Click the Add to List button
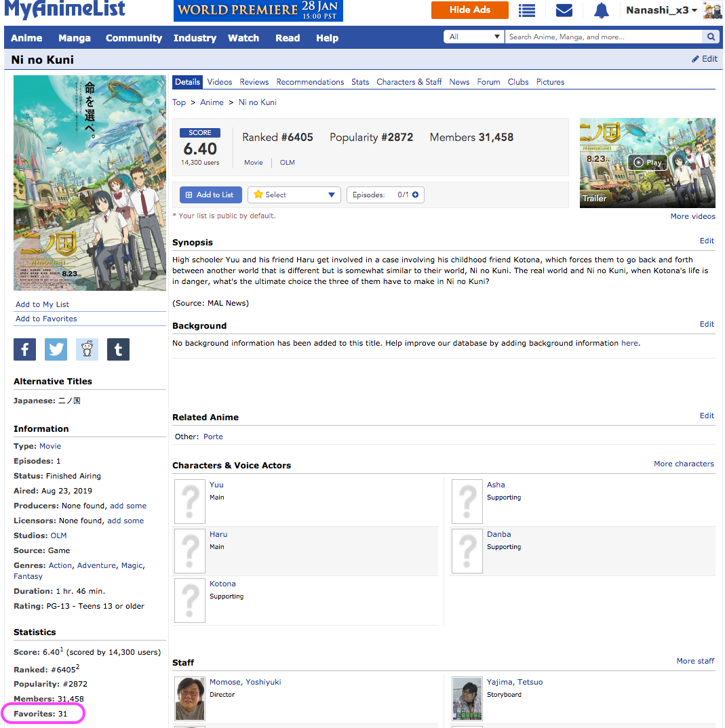This screenshot has width=725, height=728. [210, 195]
